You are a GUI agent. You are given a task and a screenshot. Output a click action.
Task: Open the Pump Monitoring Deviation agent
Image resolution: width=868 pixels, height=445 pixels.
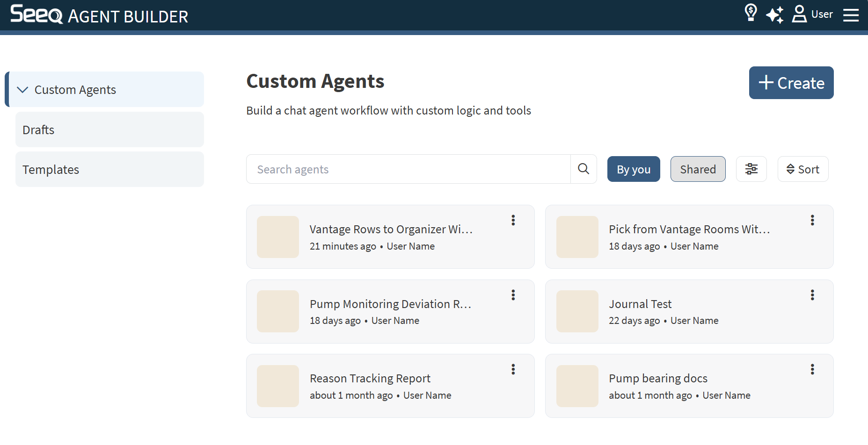(390, 304)
